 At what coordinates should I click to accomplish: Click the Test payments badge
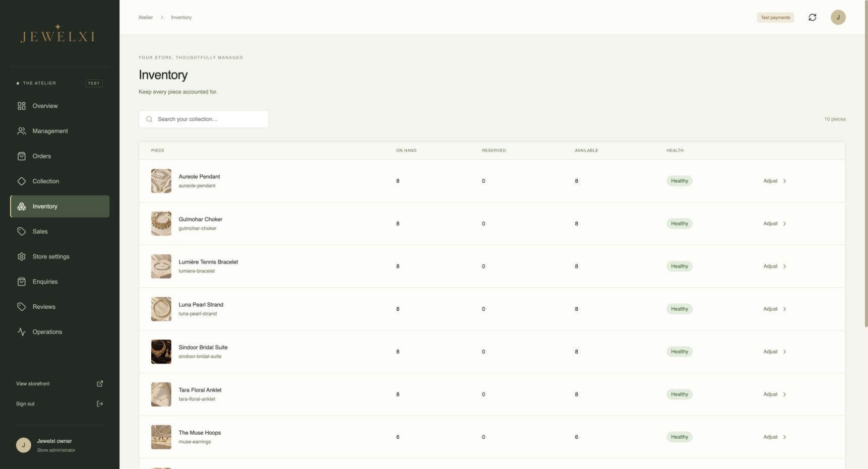[x=775, y=18]
